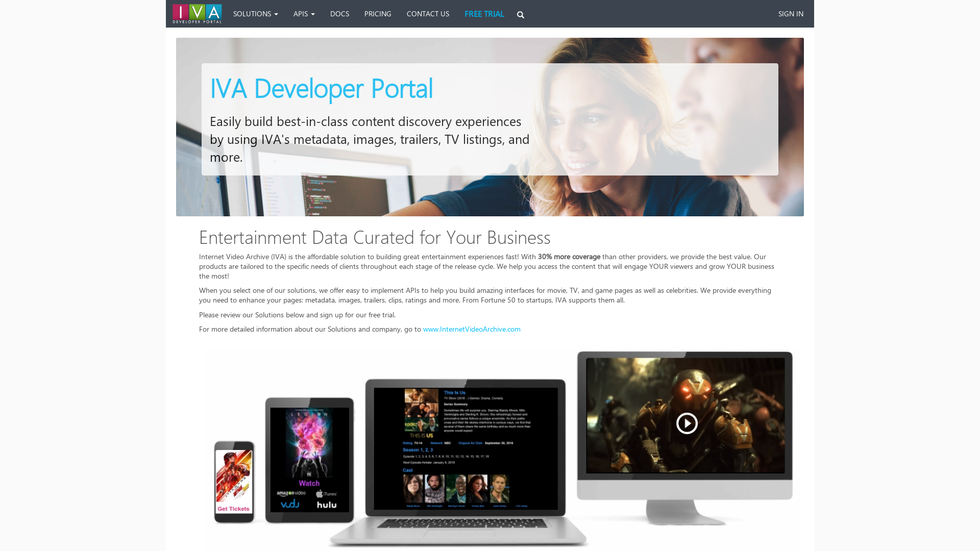
Task: Expand the APIS dropdown menu
Action: pyautogui.click(x=304, y=13)
